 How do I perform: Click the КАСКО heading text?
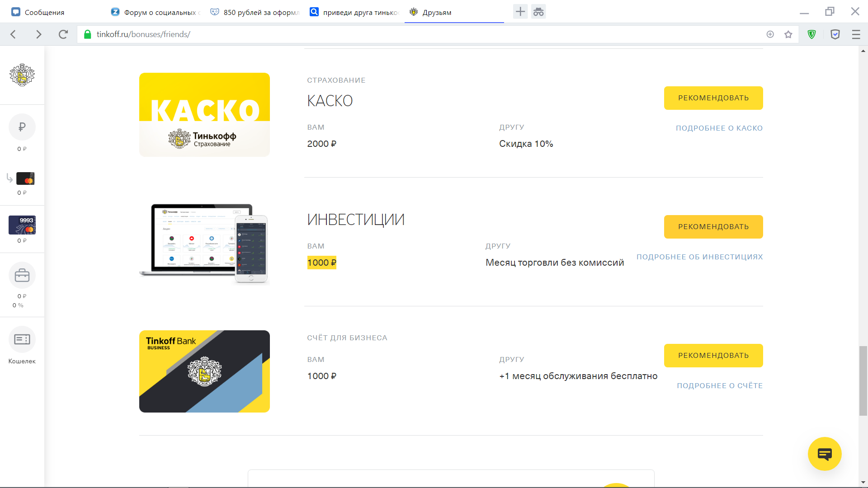tap(330, 101)
